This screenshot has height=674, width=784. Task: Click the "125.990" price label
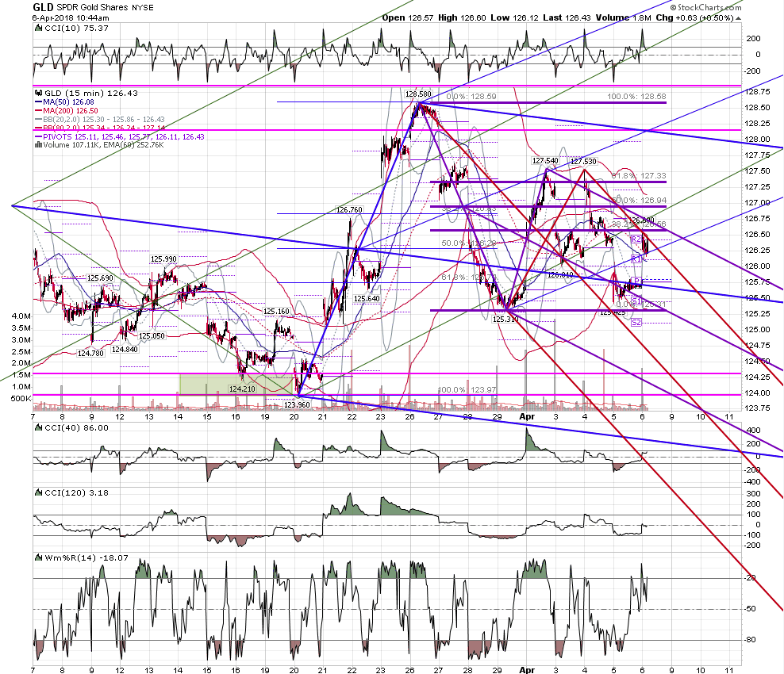point(163,258)
